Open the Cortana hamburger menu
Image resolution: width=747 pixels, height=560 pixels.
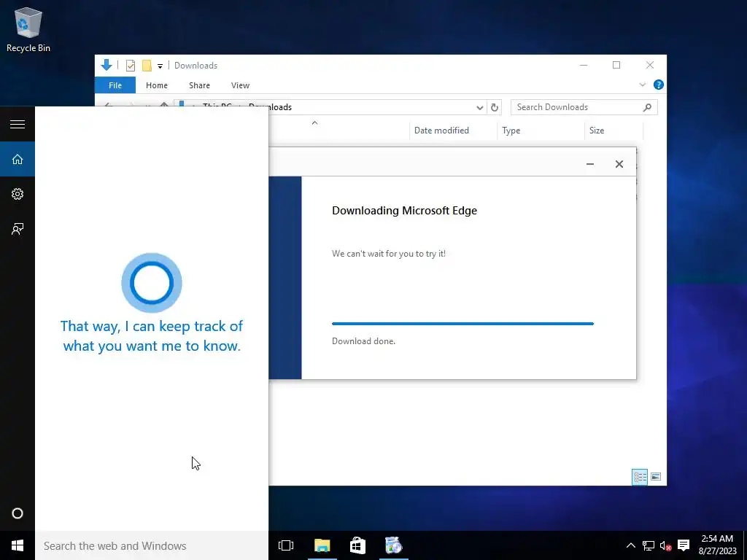pyautogui.click(x=18, y=124)
